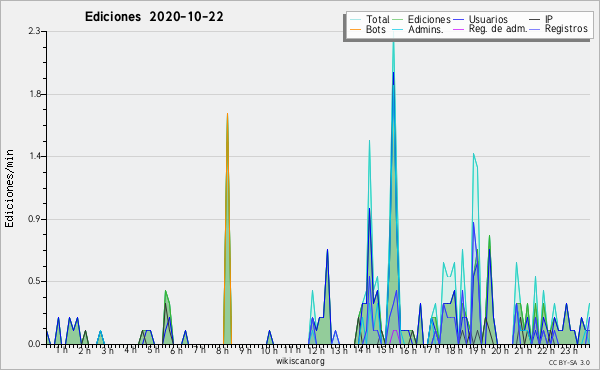Click the 17 h x-axis label
This screenshot has width=600, height=370.
431,350
